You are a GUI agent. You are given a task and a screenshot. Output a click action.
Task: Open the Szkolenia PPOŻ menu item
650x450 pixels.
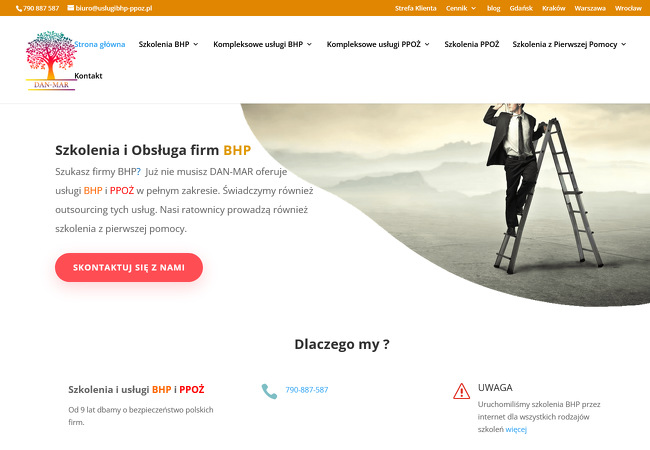tap(472, 44)
